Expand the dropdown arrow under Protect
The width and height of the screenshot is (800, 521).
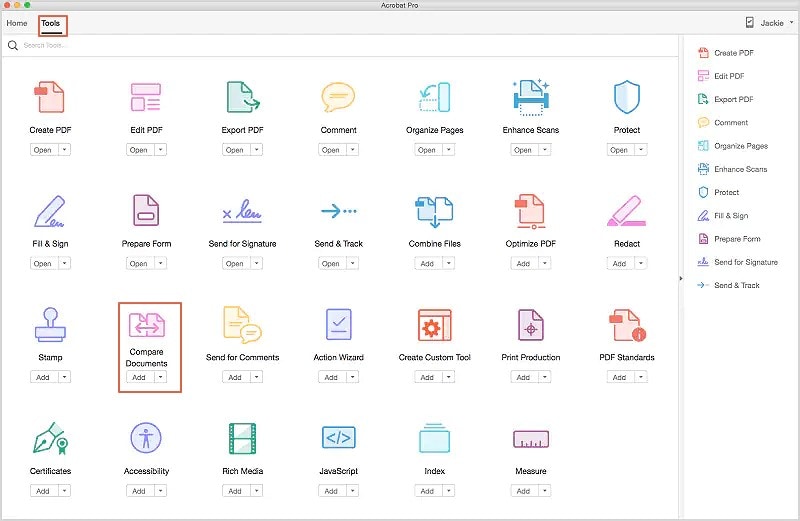coord(641,150)
